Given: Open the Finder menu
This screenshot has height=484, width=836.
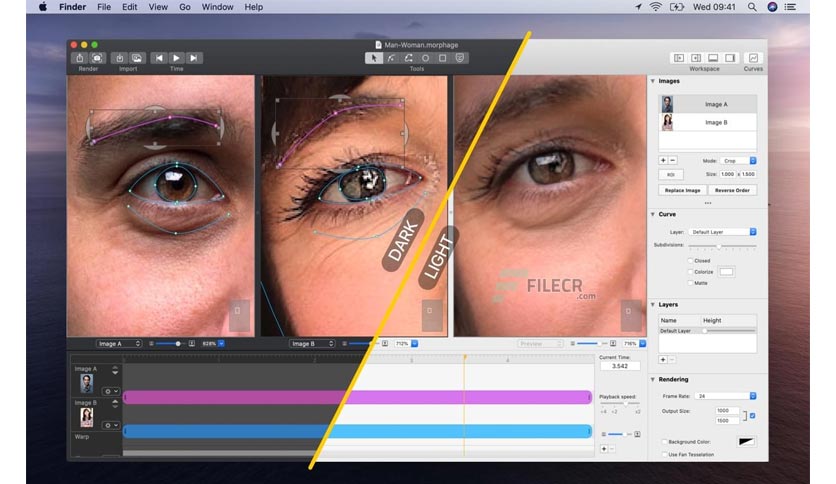Looking at the screenshot, I should coord(72,7).
